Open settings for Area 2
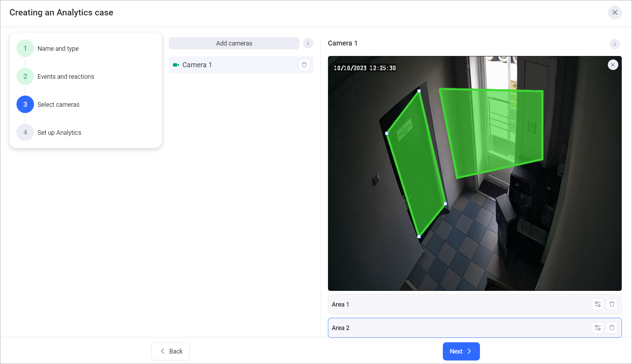This screenshot has height=364, width=632. [x=598, y=328]
